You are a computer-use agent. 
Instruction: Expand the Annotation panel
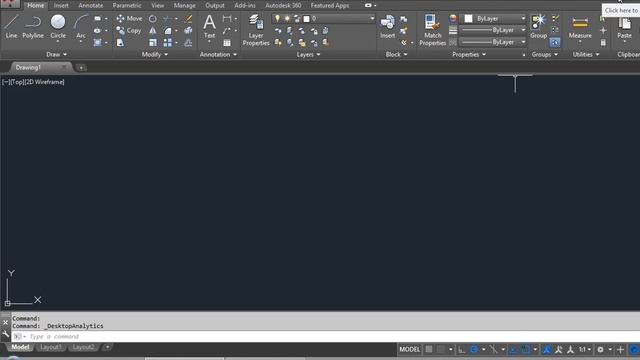[x=218, y=54]
